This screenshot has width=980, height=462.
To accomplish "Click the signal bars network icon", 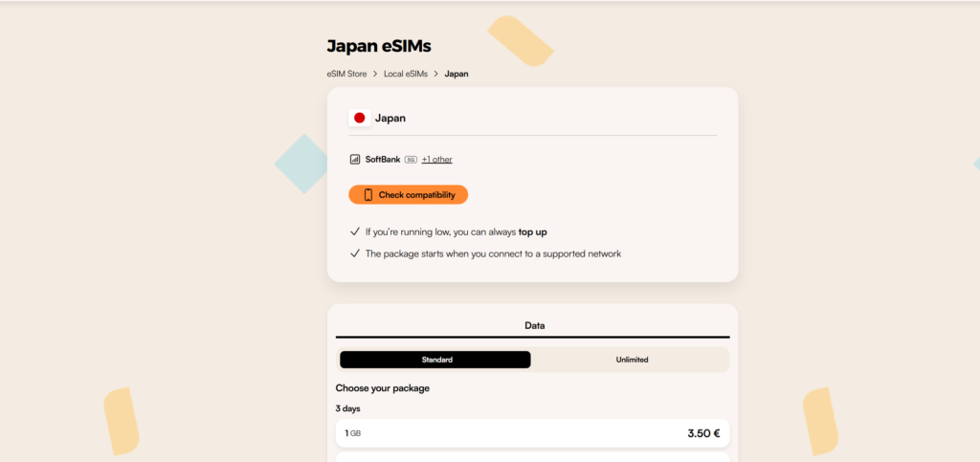I will 355,159.
